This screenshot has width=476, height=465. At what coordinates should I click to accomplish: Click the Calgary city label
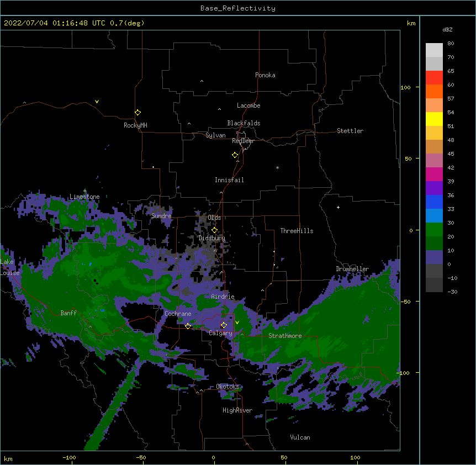221,333
